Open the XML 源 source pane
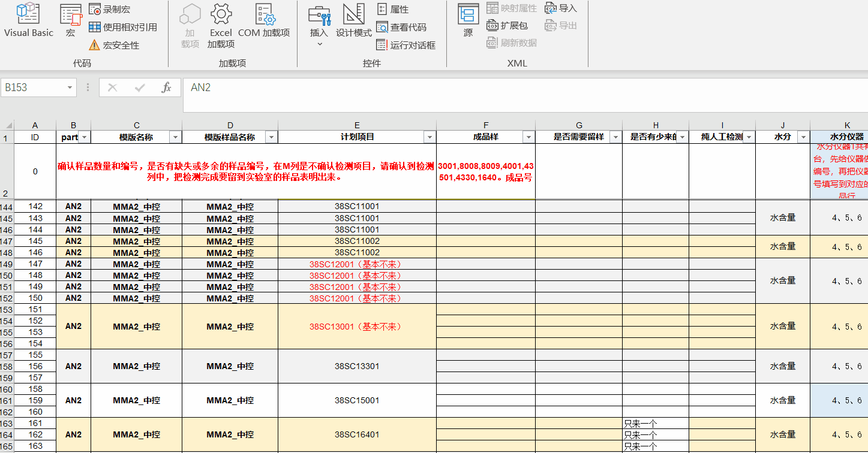Viewport: 868px width, 453px height. coord(468,21)
